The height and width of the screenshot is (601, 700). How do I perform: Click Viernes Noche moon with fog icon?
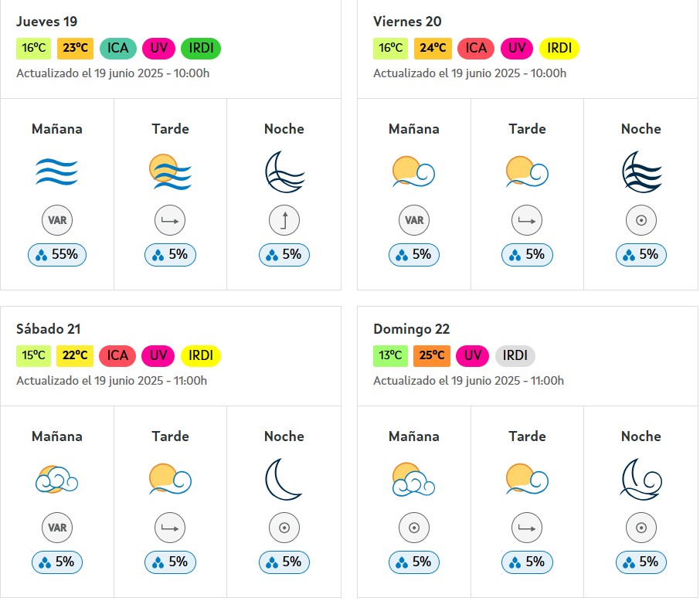pyautogui.click(x=641, y=172)
